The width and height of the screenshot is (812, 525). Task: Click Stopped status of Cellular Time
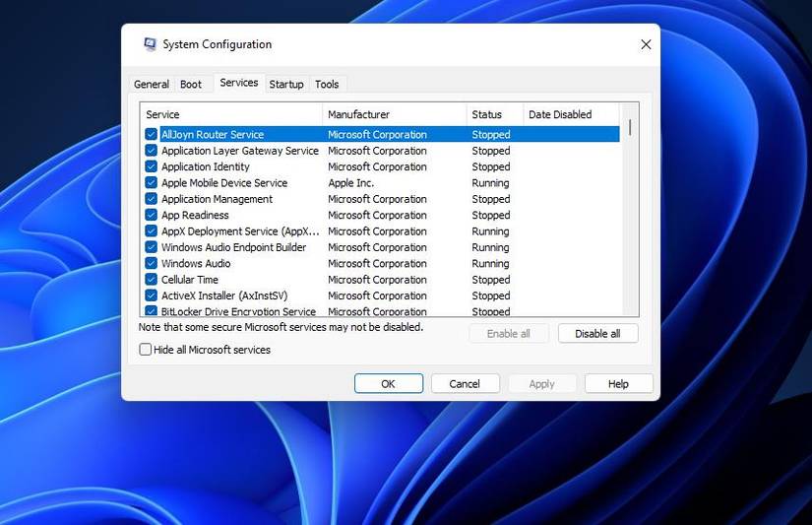pyautogui.click(x=491, y=280)
